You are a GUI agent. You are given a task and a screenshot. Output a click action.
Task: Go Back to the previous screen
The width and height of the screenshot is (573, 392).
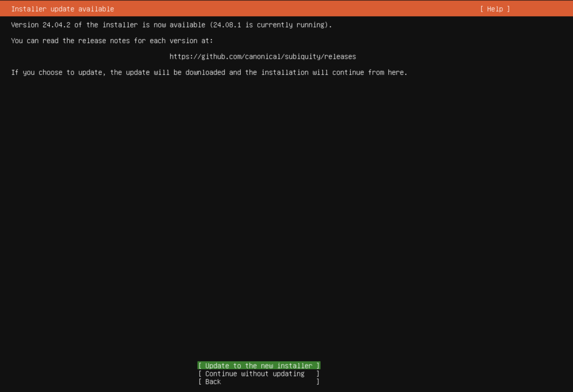click(213, 382)
